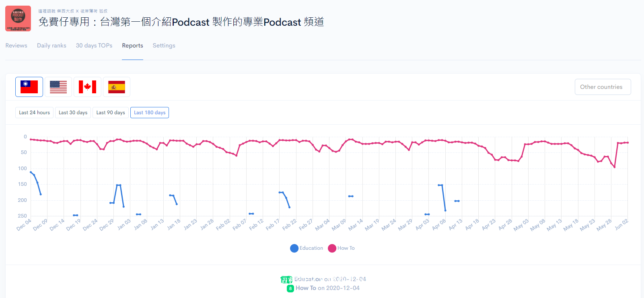Choose Last 90 days range

111,113
